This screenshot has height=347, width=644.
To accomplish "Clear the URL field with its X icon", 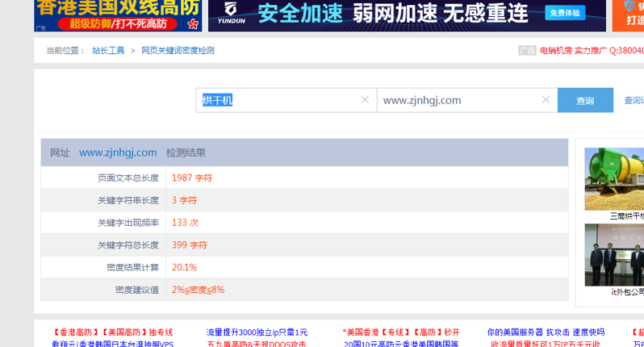I will pos(546,100).
